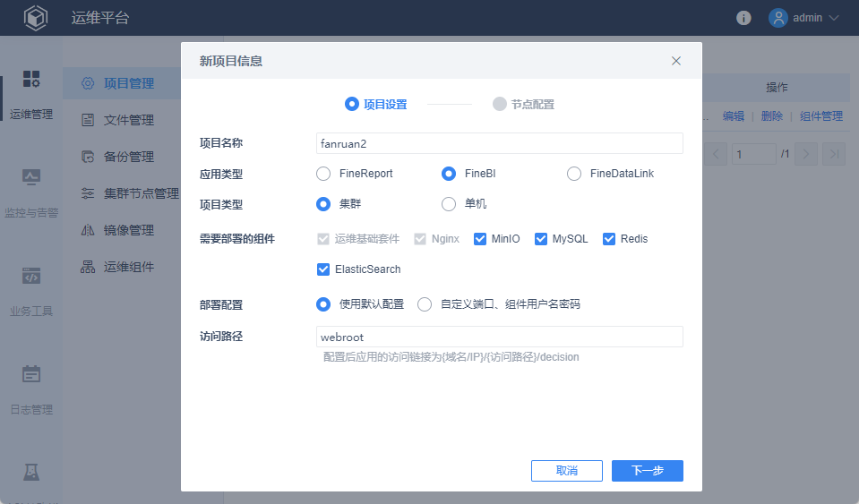Click the 访问路径 webroot input field
The image size is (859, 504).
pyautogui.click(x=500, y=337)
